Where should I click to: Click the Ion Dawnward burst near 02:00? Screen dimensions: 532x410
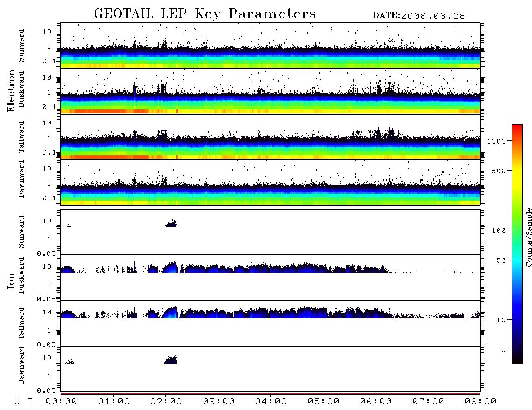(171, 360)
